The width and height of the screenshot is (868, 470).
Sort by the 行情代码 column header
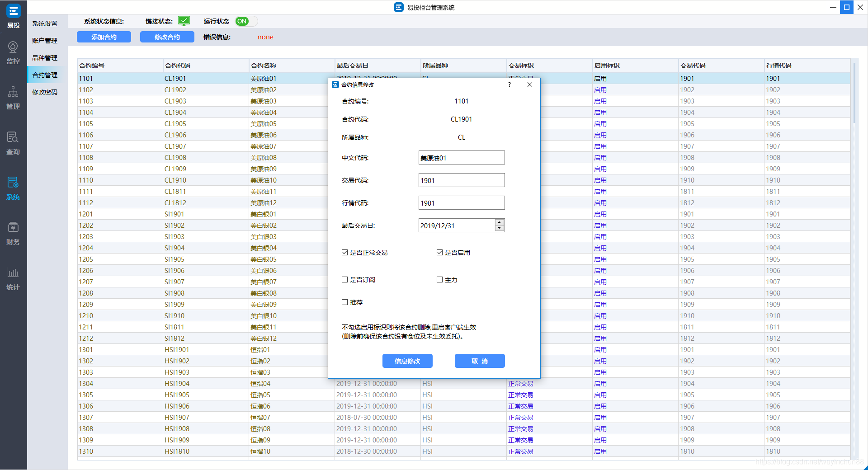[x=807, y=66]
